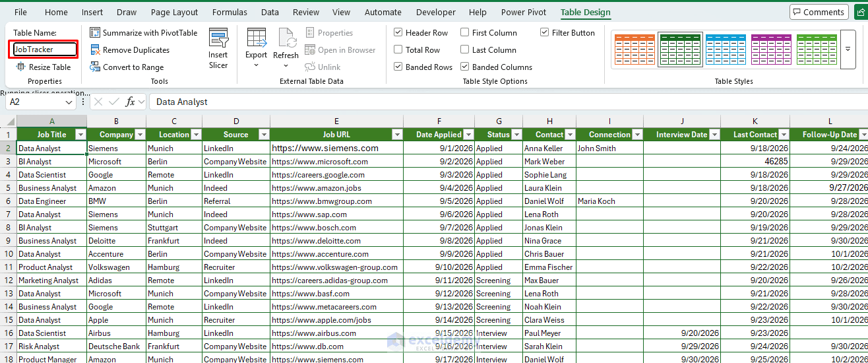Click the https://careers.google.com cell
Screen dimensions: 868x363
tap(336, 175)
